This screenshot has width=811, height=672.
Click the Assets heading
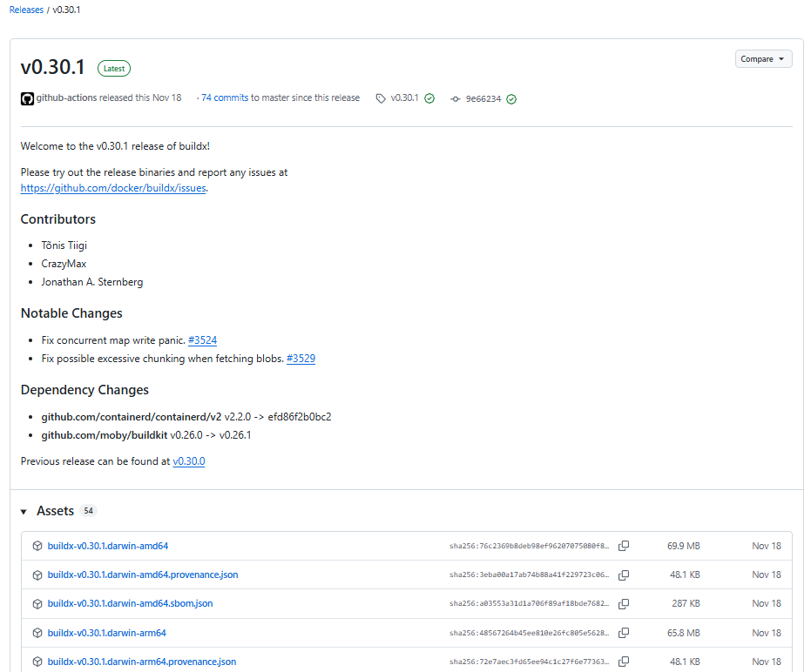tap(56, 511)
